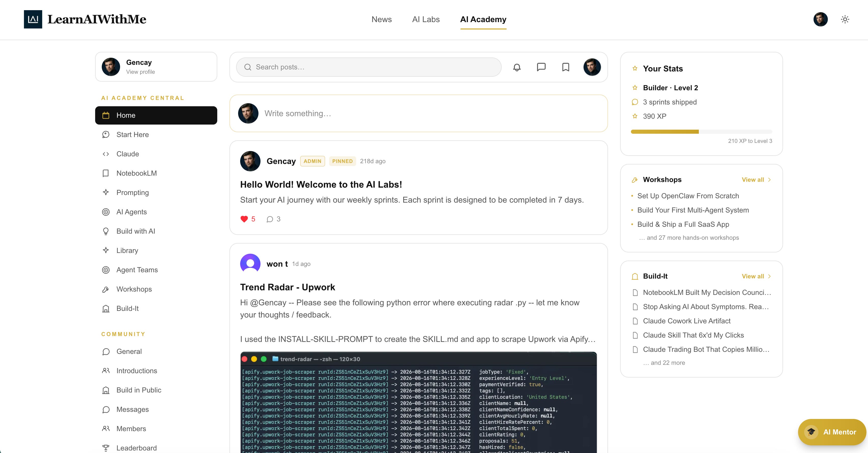This screenshot has width=868, height=453.
Task: Click the graduation cap in AI Mentor
Action: pos(811,432)
